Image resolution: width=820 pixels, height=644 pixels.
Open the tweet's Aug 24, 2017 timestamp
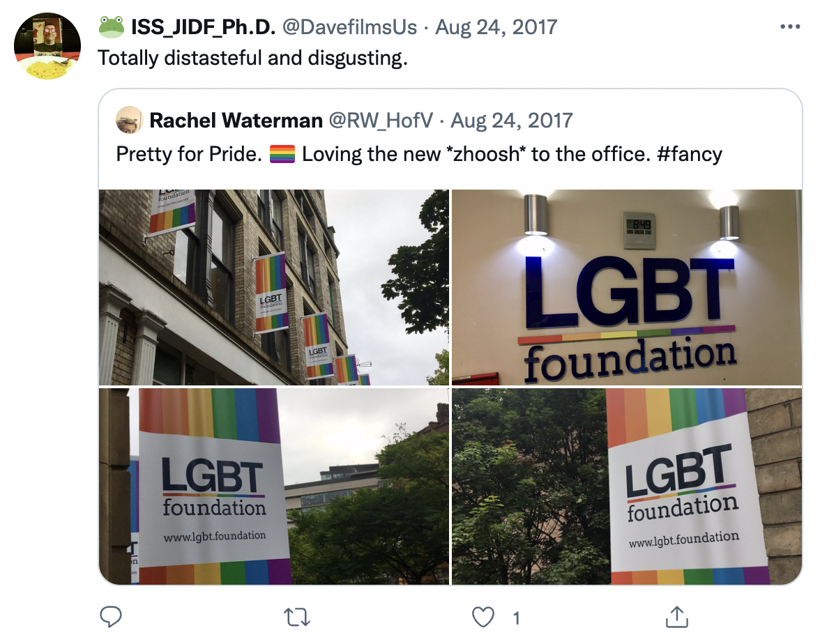[x=496, y=27]
